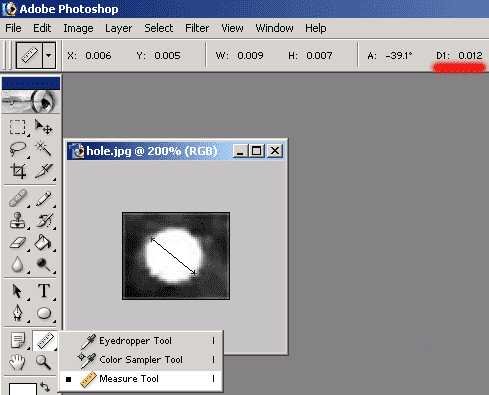This screenshot has height=395, width=489.
Task: Open the Image menu
Action: click(x=78, y=28)
